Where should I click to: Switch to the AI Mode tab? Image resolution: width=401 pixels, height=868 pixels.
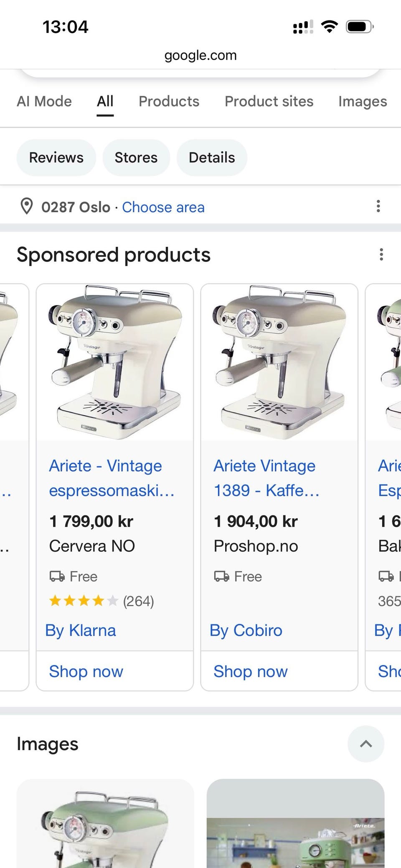click(44, 102)
